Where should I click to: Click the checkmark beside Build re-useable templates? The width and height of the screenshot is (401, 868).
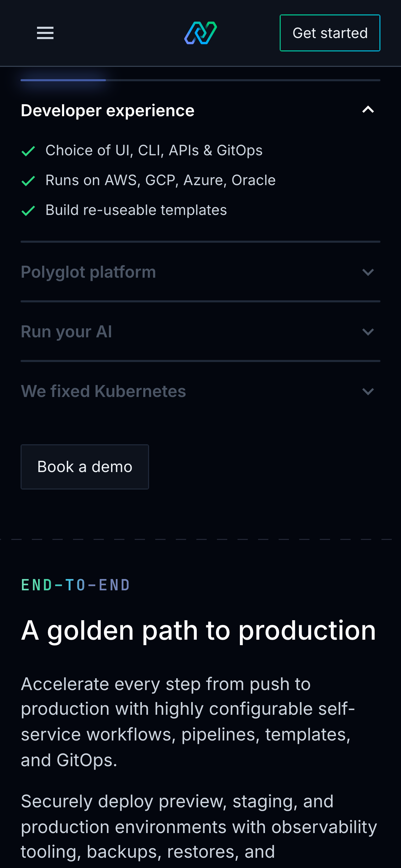[x=28, y=210]
